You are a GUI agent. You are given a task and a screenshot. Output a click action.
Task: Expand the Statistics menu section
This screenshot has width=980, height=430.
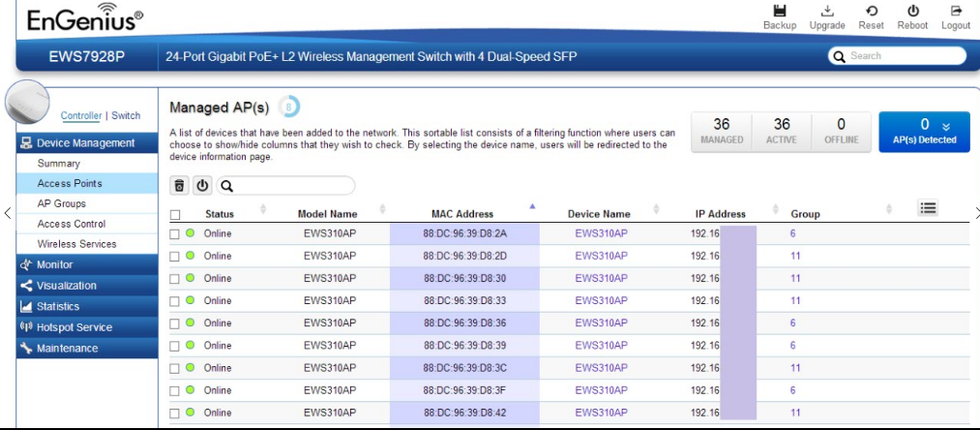tap(87, 307)
